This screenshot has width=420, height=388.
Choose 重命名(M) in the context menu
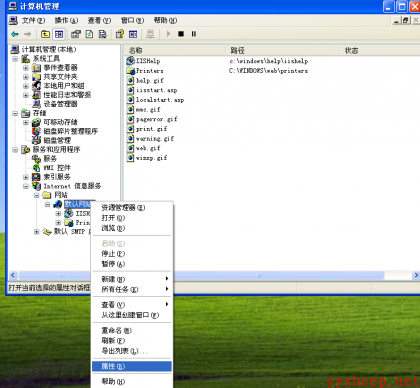pyautogui.click(x=132, y=330)
